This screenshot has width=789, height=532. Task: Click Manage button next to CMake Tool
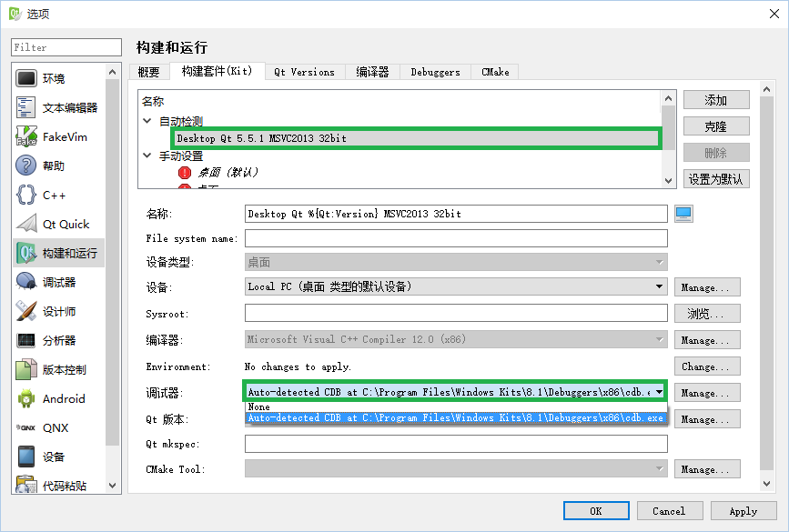click(707, 468)
